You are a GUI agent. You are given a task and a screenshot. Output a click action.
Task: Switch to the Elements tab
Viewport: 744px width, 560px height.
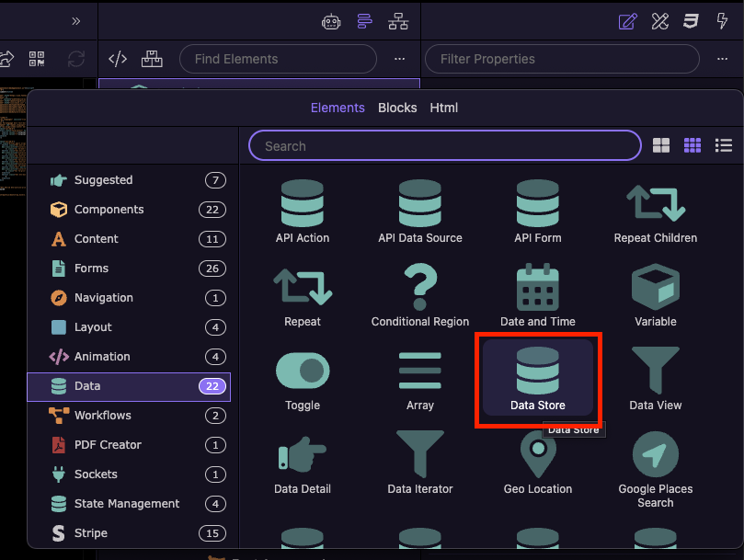pos(338,108)
